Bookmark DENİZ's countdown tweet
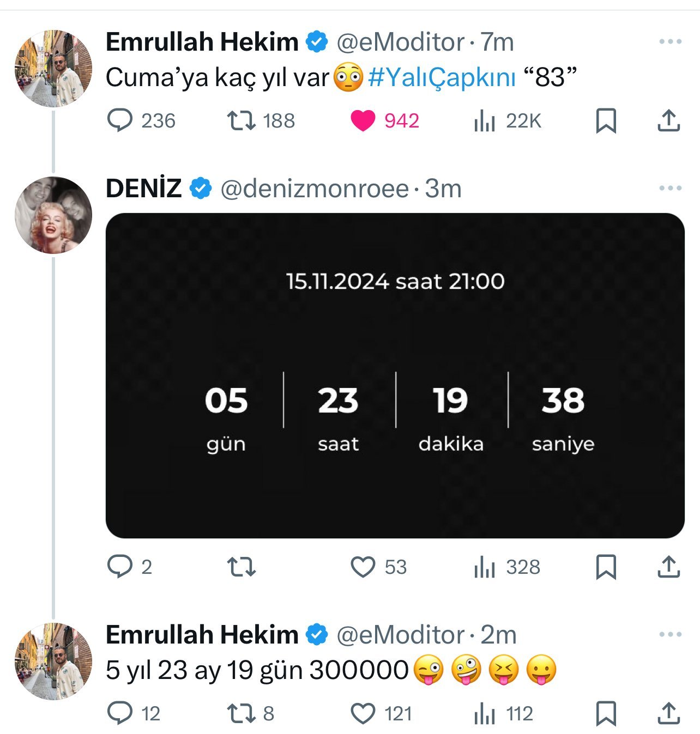The height and width of the screenshot is (734, 700). (606, 567)
